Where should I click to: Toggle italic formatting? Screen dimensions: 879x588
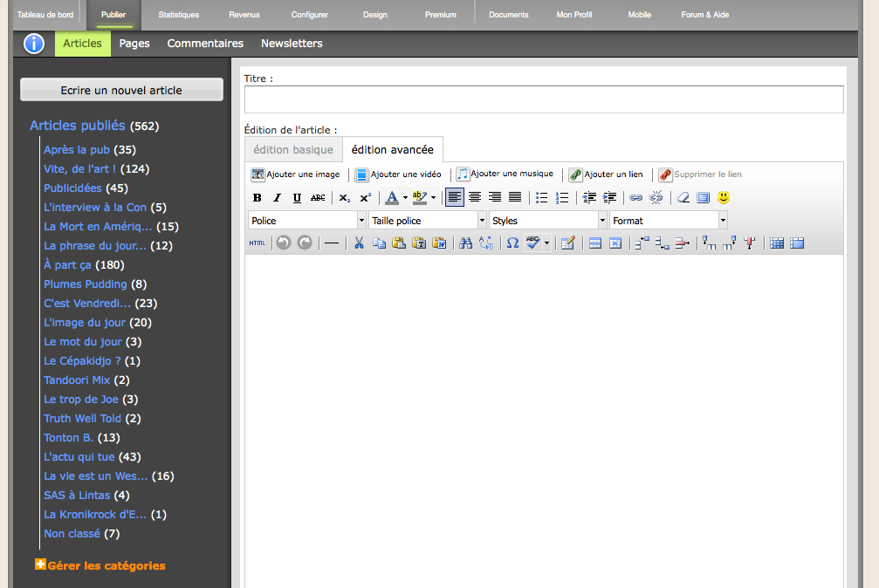click(277, 197)
